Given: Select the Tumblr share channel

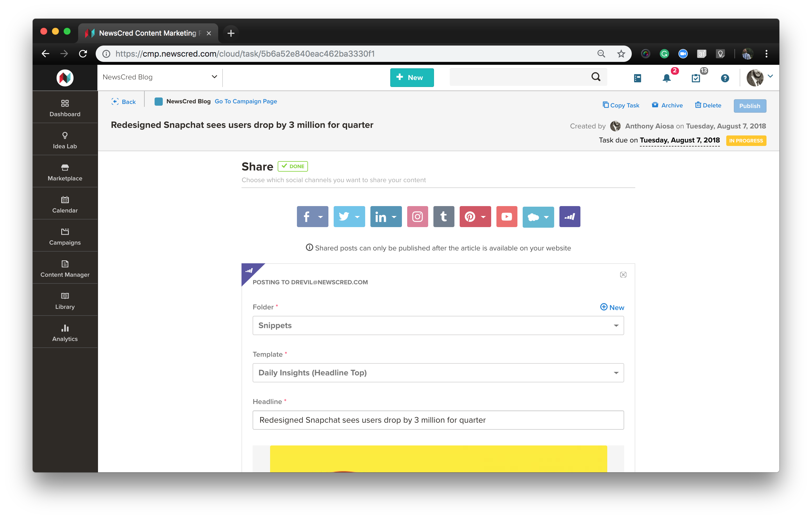Looking at the screenshot, I should (x=444, y=217).
